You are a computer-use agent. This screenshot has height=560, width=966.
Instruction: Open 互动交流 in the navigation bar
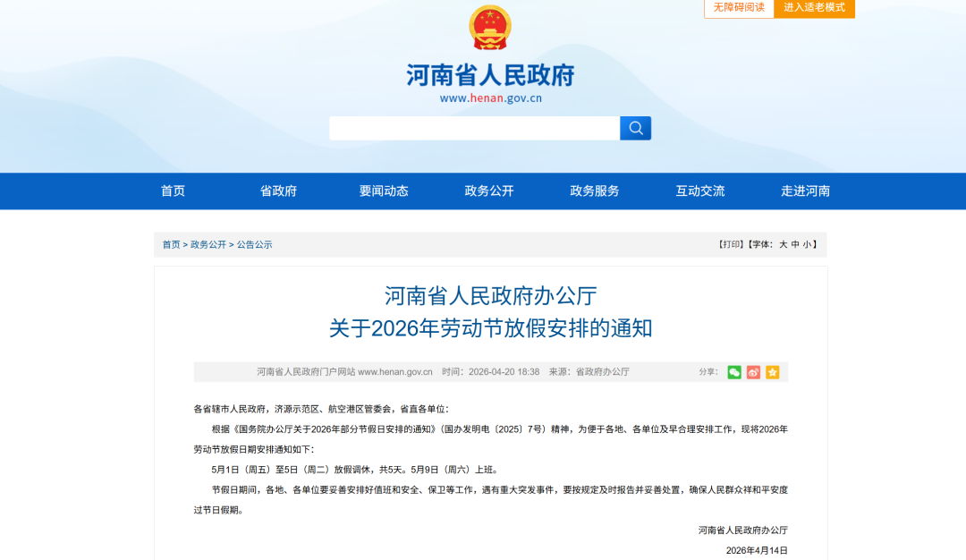pyautogui.click(x=700, y=191)
